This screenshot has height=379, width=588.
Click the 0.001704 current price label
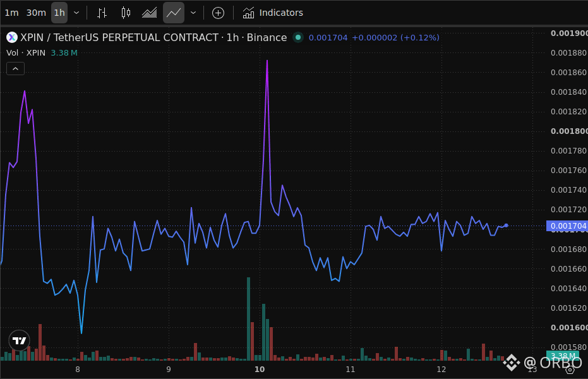pos(567,226)
